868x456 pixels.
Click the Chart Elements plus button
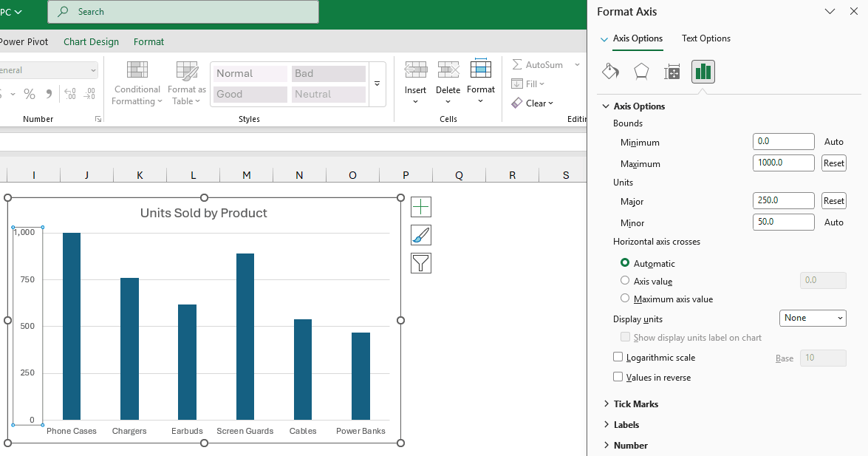421,207
